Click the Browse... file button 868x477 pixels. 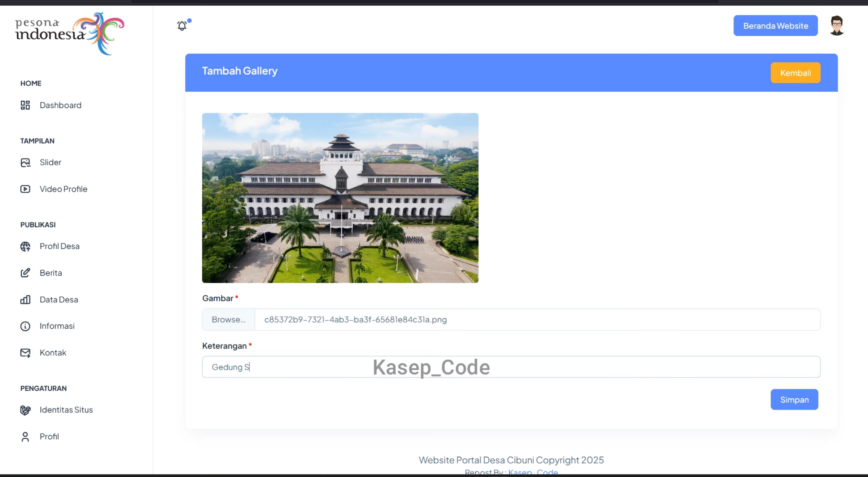pos(229,320)
